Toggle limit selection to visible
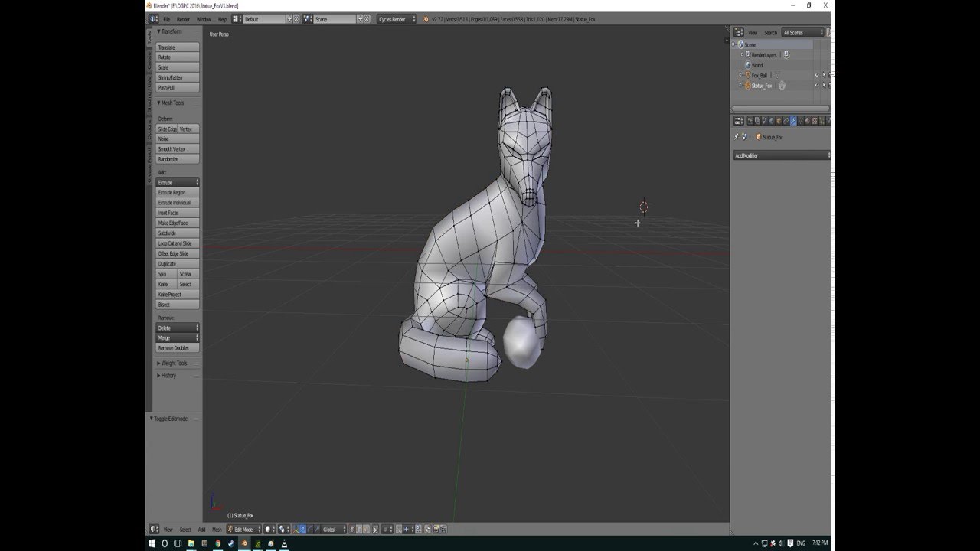Image resolution: width=980 pixels, height=551 pixels. click(x=375, y=530)
